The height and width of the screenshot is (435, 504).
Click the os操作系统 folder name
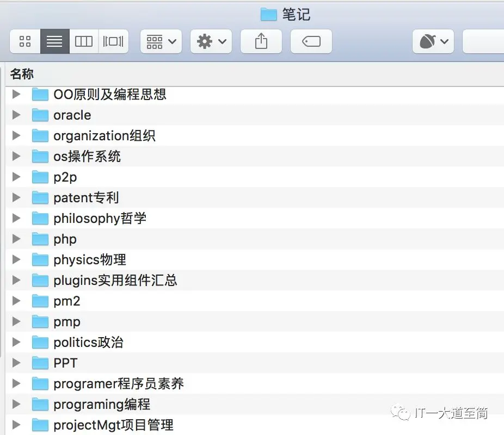pos(87,157)
